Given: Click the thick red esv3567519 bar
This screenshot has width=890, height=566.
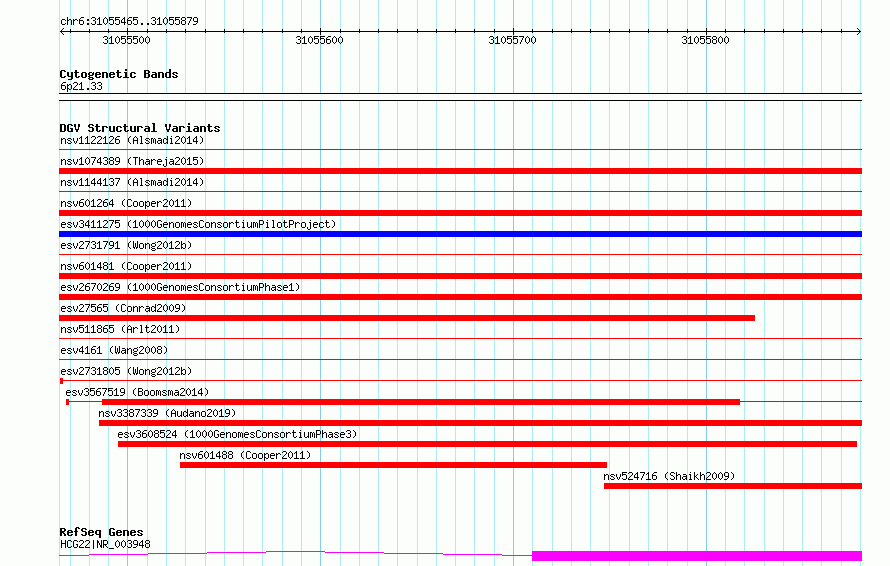Looking at the screenshot, I should click(421, 402).
